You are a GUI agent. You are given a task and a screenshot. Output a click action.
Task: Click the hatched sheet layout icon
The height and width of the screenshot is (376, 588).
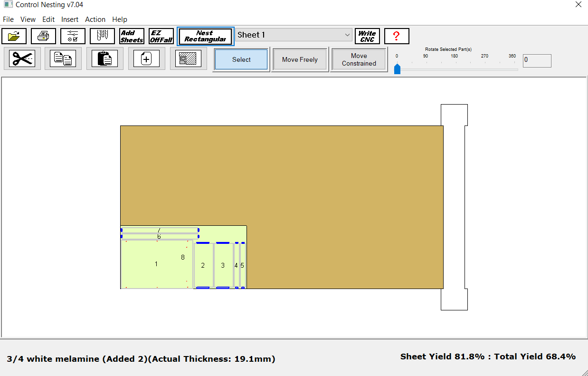point(188,58)
